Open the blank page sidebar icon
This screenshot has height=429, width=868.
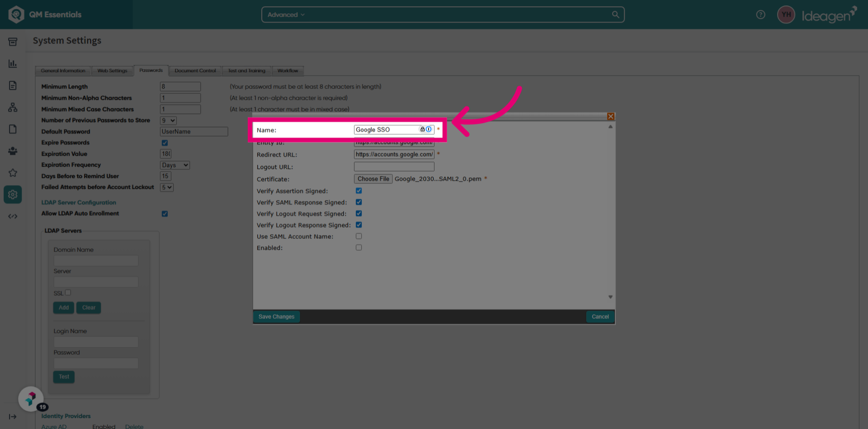point(13,129)
